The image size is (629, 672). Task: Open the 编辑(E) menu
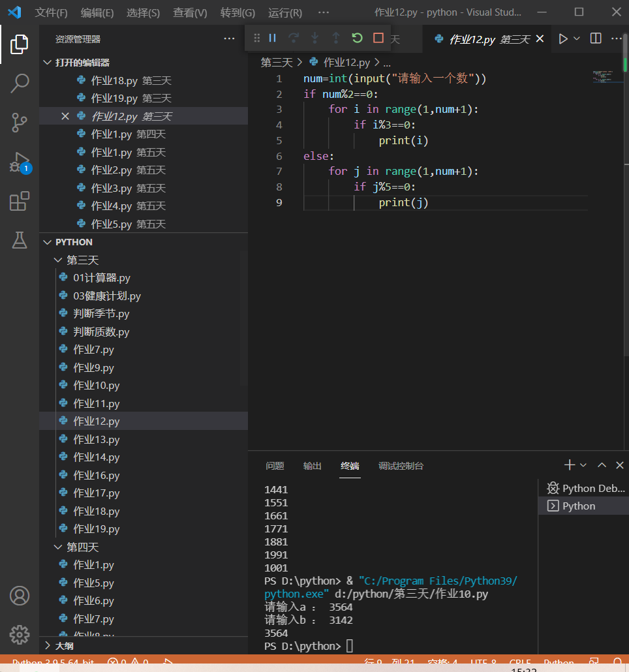pos(97,12)
